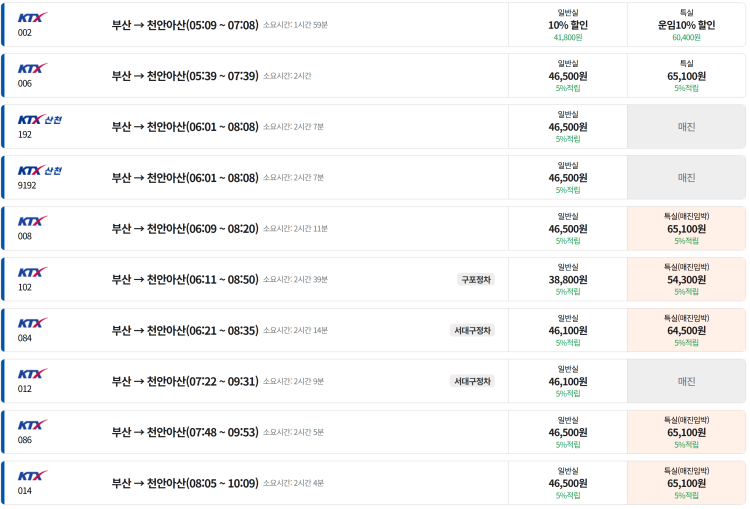
Task: Choose 특실(매진임박) 54,300원 on train 102
Action: [x=686, y=280]
